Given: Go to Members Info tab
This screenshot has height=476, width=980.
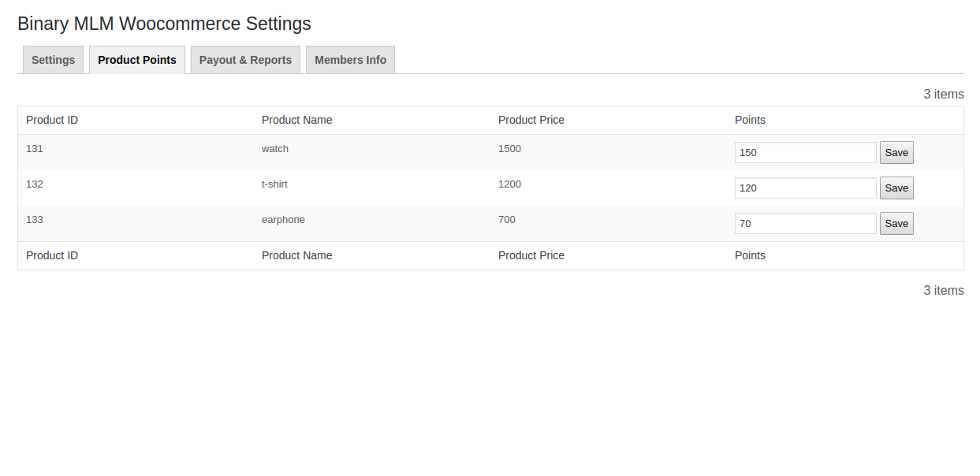Looking at the screenshot, I should (350, 60).
